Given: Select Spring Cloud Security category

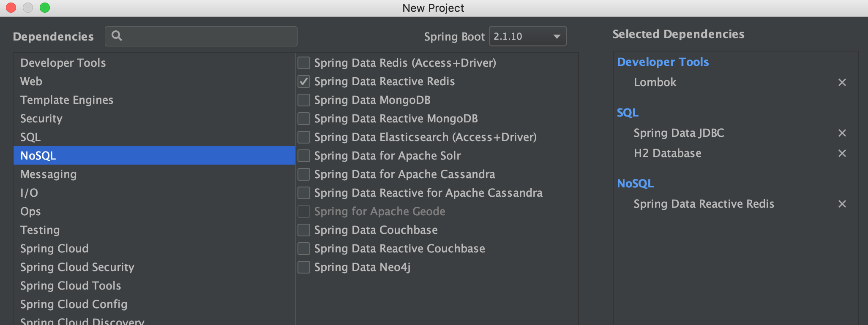Looking at the screenshot, I should tap(77, 267).
